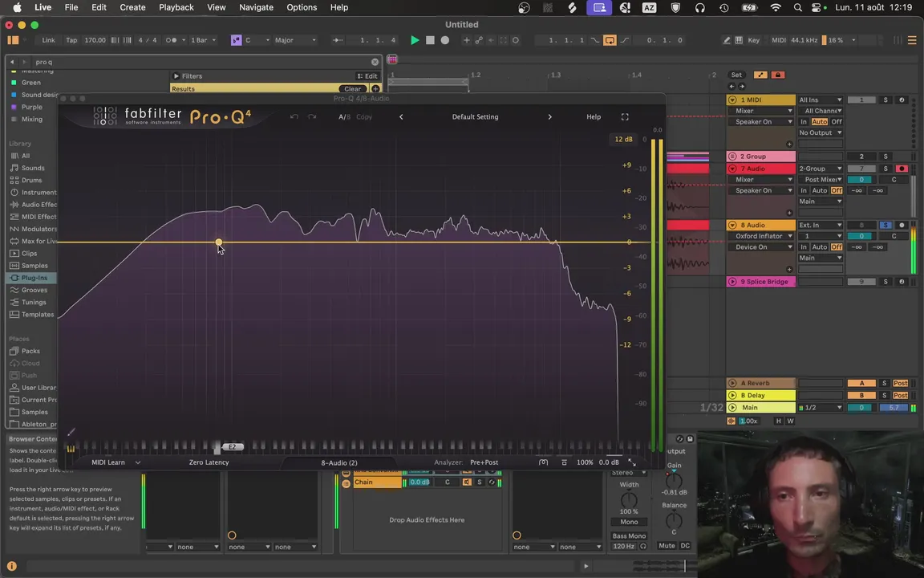Click the 12 dB display range button
The image size is (924, 578).
[x=623, y=139]
